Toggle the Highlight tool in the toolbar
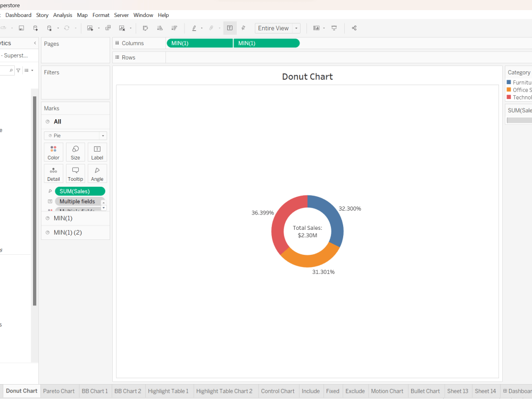Image resolution: width=532 pixels, height=399 pixels. 195,28
